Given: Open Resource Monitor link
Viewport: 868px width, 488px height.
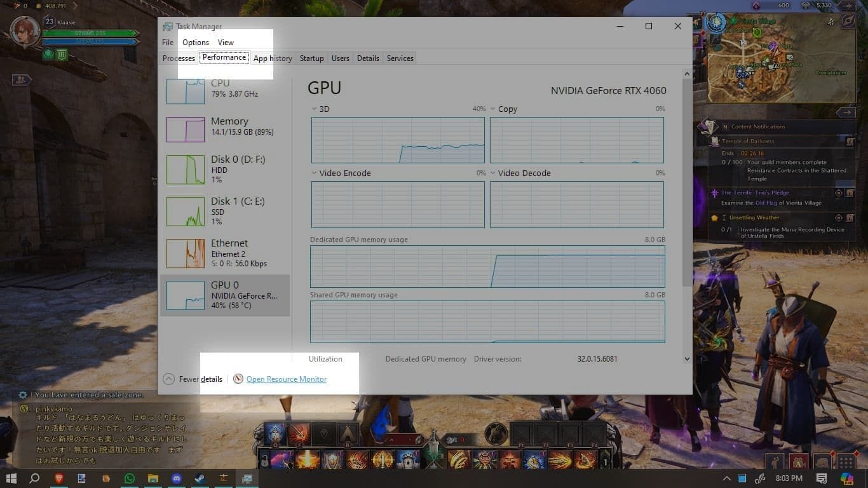Looking at the screenshot, I should (286, 379).
